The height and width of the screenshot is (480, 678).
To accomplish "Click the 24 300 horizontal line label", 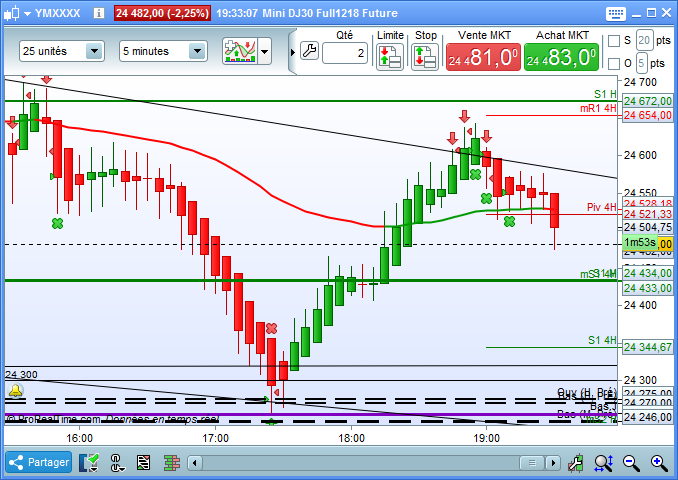I will click(x=21, y=374).
